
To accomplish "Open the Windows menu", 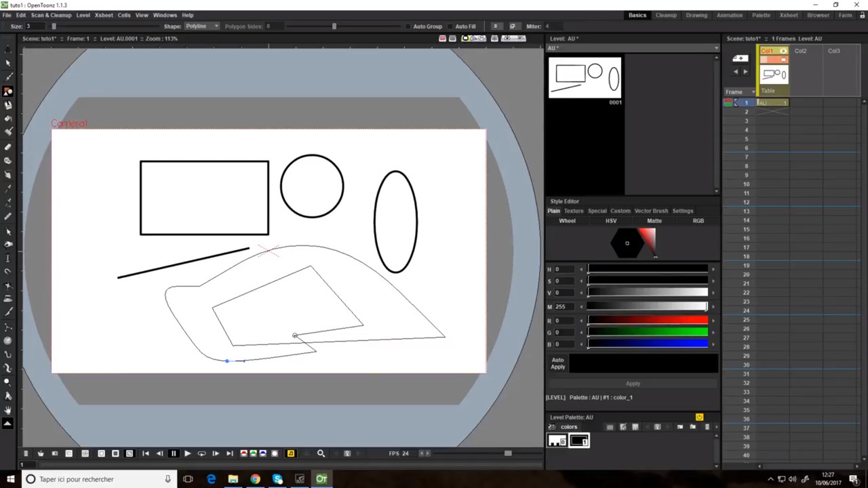I will pos(165,15).
